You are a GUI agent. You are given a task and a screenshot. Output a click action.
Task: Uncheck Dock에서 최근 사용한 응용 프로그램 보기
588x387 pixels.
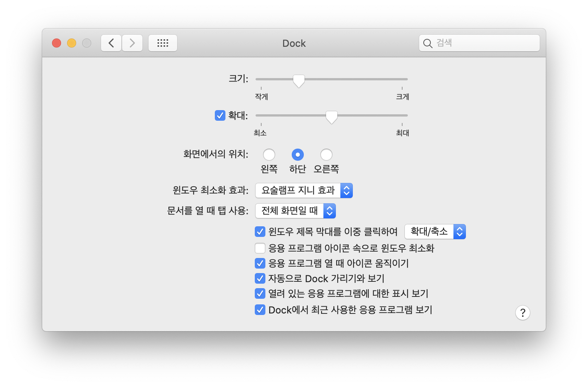[260, 310]
